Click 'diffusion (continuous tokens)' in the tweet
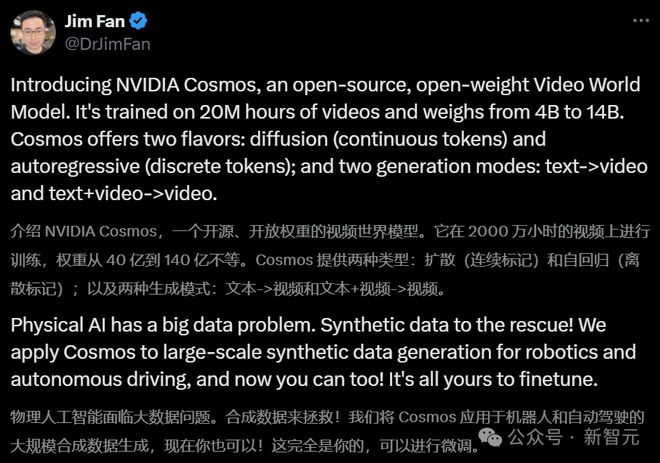Viewport: 660px width, 463px height. [379, 139]
